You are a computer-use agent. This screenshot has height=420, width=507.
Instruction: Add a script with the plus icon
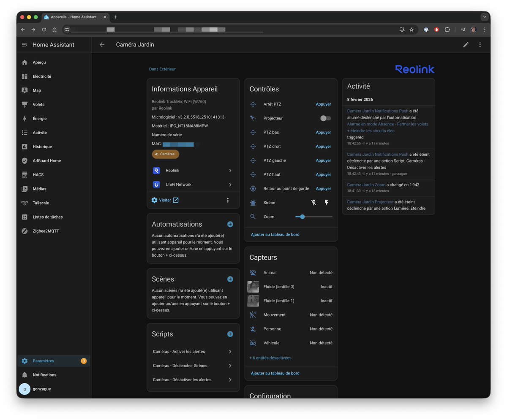point(230,334)
